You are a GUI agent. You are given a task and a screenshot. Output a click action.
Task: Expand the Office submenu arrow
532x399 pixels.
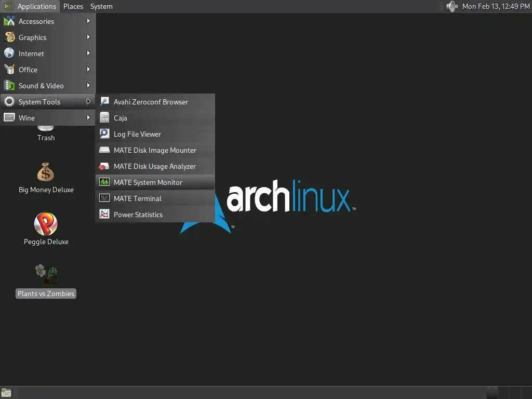pos(88,69)
